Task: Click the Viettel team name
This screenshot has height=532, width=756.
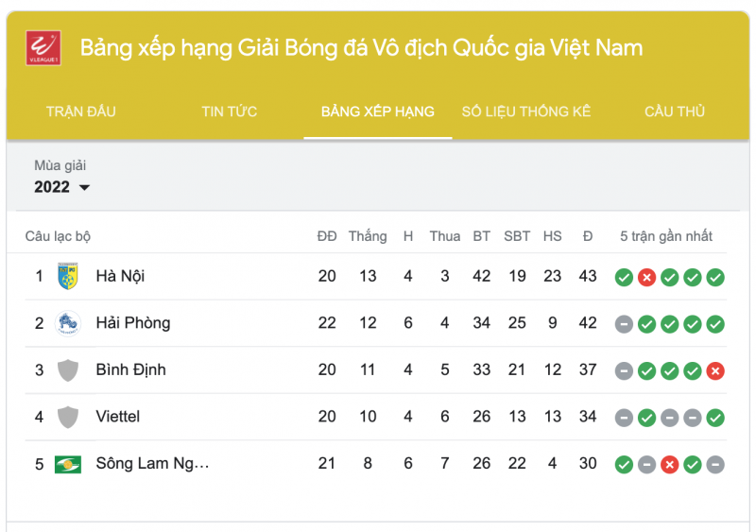Action: tap(118, 417)
